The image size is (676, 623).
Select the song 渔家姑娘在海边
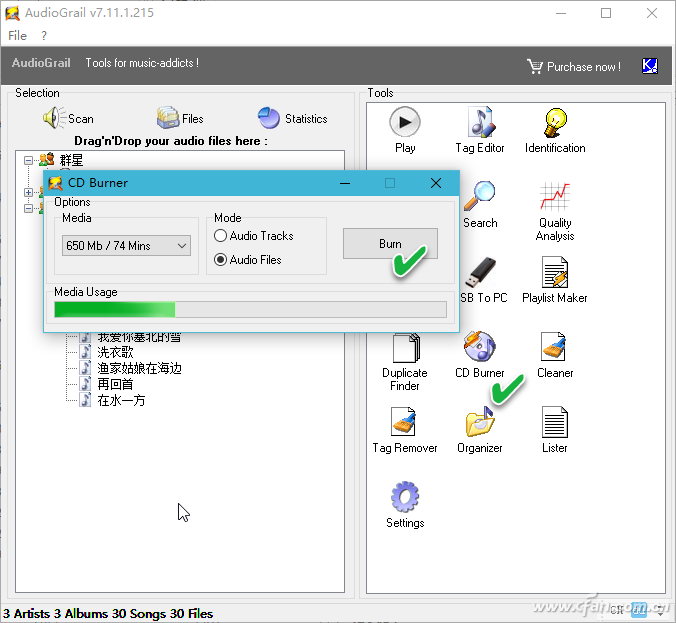[x=139, y=368]
